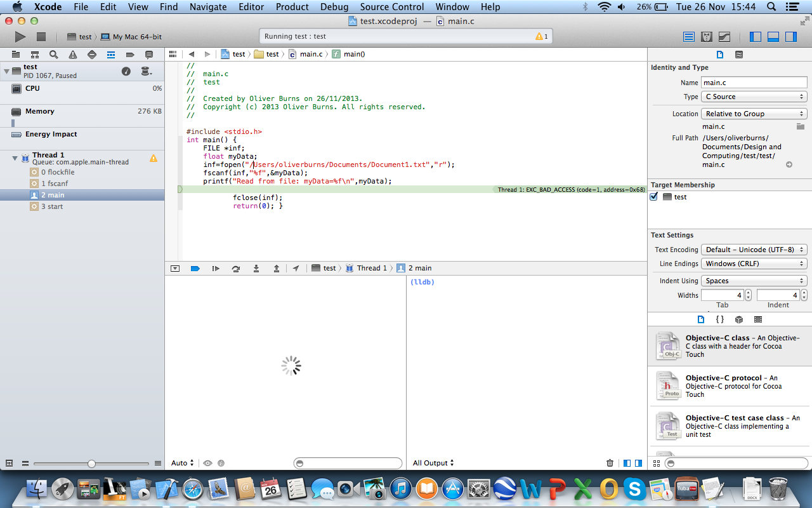Select the 3 start stack frame
Screen dimensions: 812x508
click(82, 206)
